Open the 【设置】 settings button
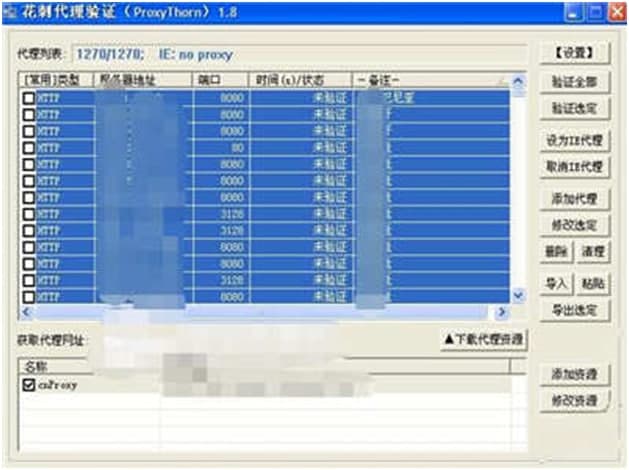This screenshot has width=629, height=470. [x=574, y=53]
